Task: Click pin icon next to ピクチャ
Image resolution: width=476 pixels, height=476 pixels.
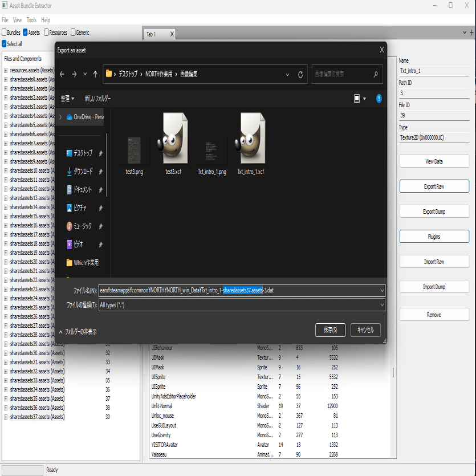Action: 100,208
